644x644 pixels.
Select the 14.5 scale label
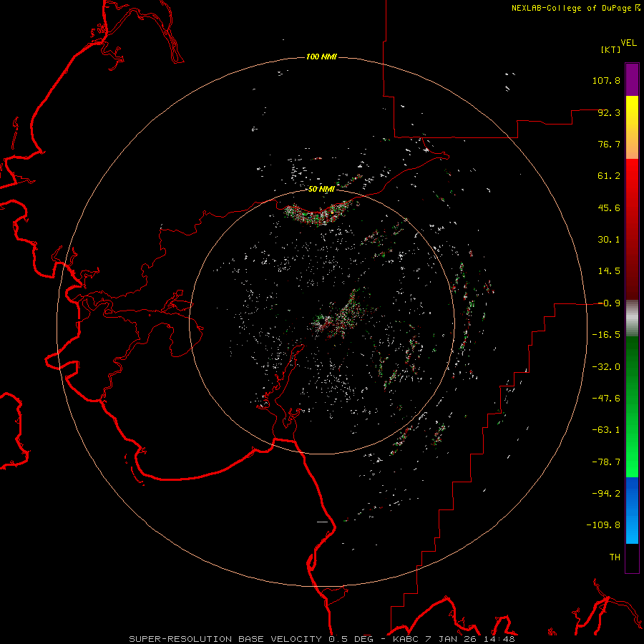tap(609, 271)
